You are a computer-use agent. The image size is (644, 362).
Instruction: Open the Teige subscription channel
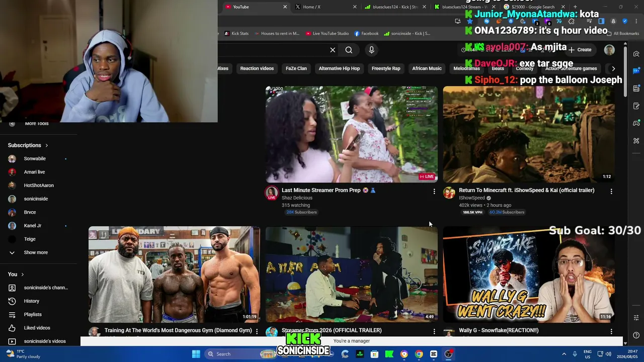coord(30,239)
